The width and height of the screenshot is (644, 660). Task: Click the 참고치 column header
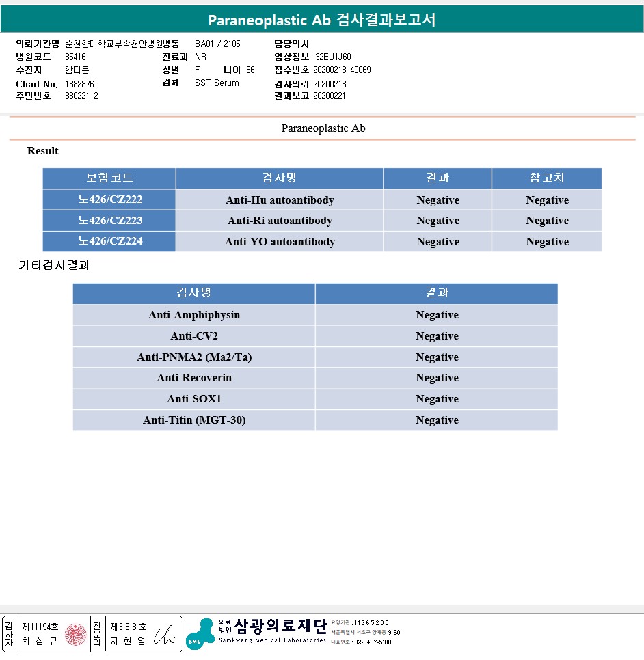[x=547, y=178]
